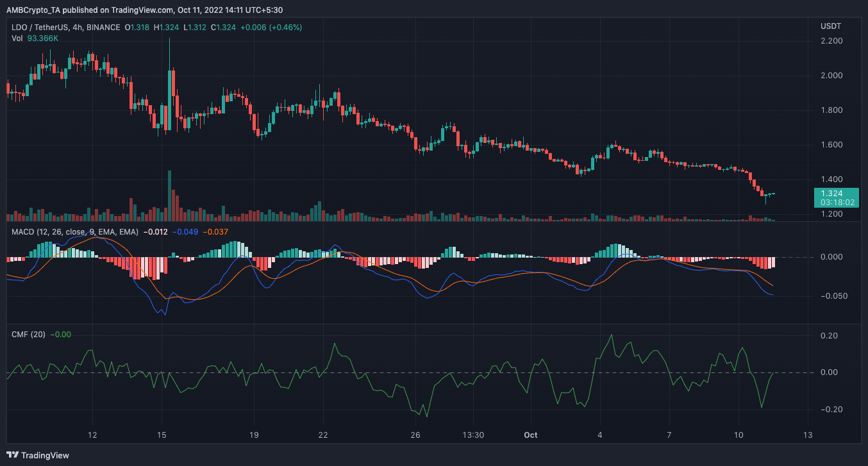
Task: Click the 2.200 price scale value
Action: (831, 40)
